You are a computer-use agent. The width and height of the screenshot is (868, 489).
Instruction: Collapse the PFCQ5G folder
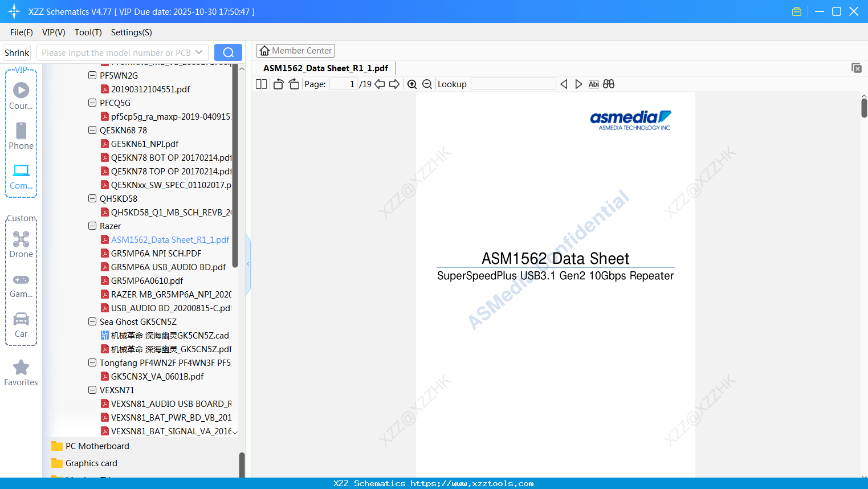(x=92, y=103)
